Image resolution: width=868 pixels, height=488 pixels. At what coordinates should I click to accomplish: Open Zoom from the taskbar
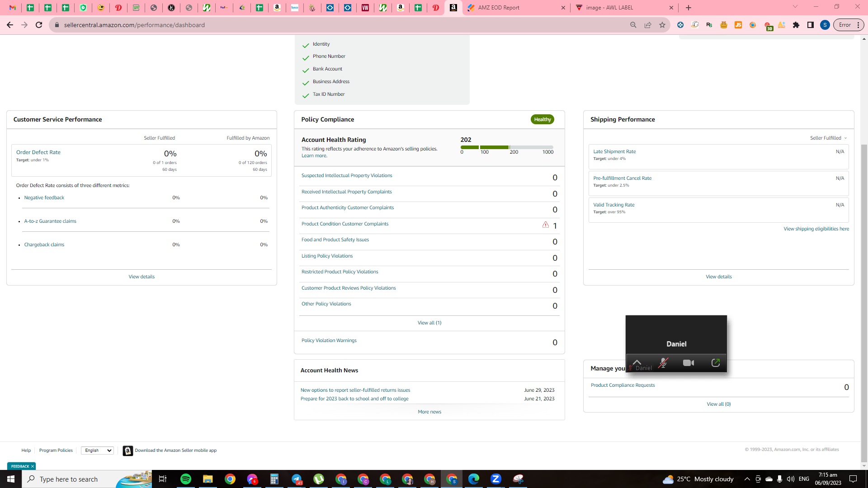pyautogui.click(x=496, y=479)
